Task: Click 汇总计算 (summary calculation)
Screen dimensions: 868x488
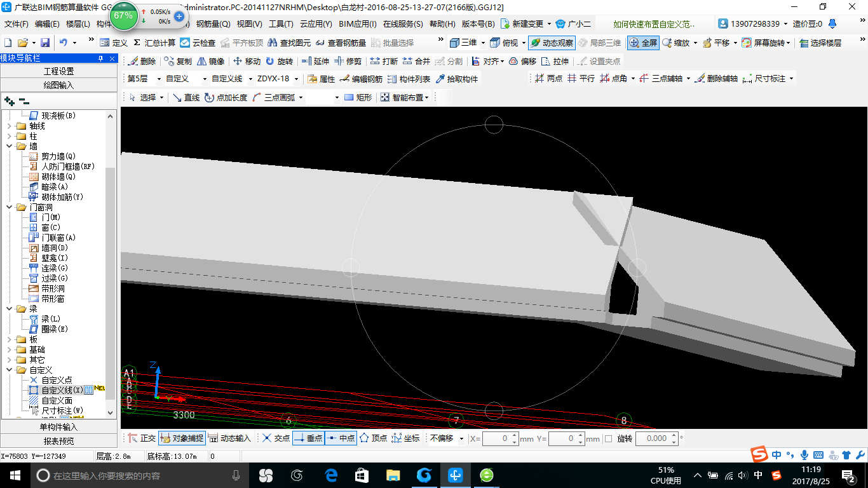Action: [154, 43]
